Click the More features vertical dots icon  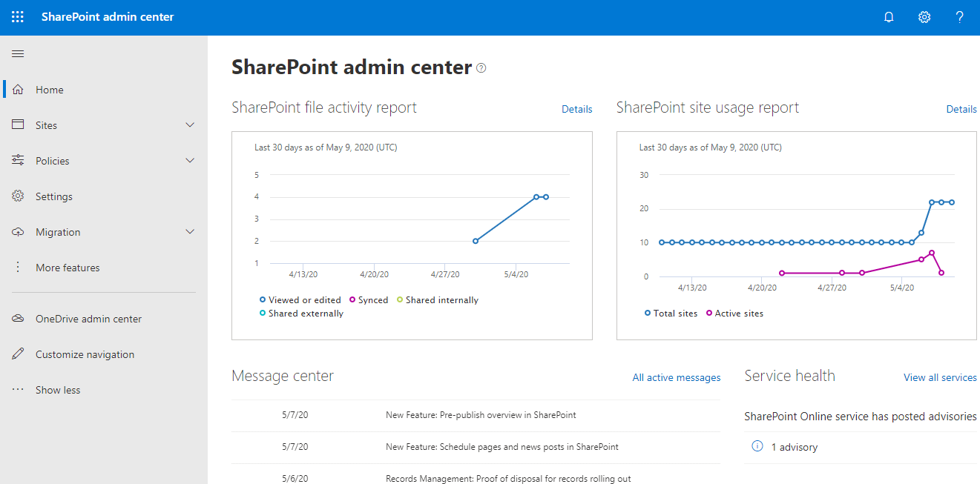[x=19, y=268]
